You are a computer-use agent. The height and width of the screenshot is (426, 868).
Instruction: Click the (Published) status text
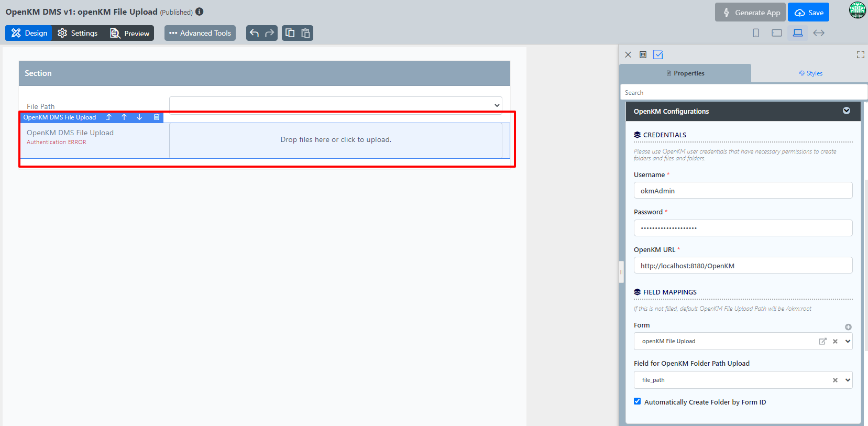tap(177, 13)
